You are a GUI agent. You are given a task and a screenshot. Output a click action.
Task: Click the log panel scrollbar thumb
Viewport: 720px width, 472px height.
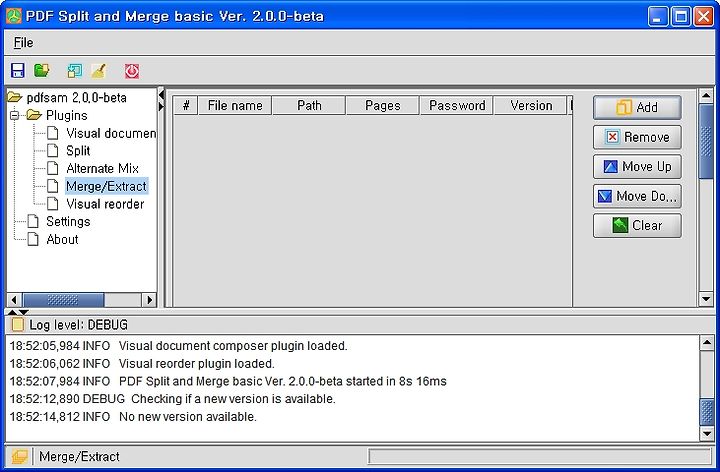pyautogui.click(x=707, y=412)
